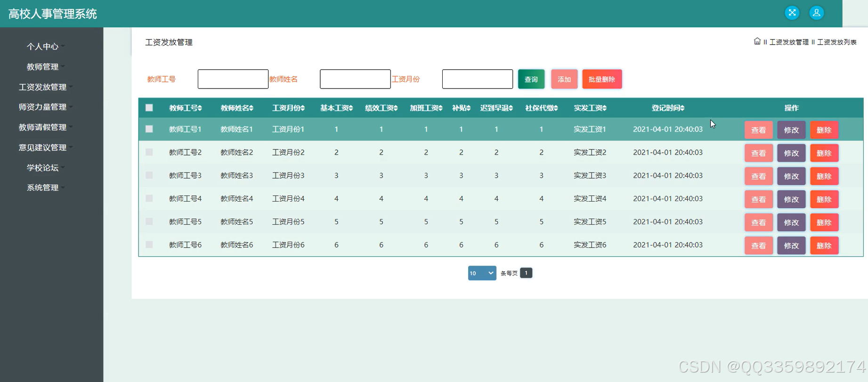
Task: Delete the 教师工号1 row
Action: 824,130
